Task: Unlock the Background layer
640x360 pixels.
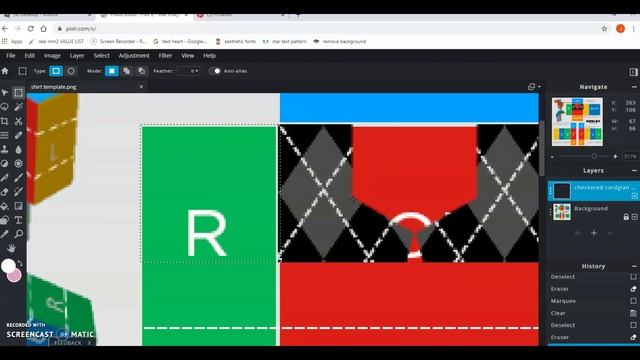Action: pos(626,217)
